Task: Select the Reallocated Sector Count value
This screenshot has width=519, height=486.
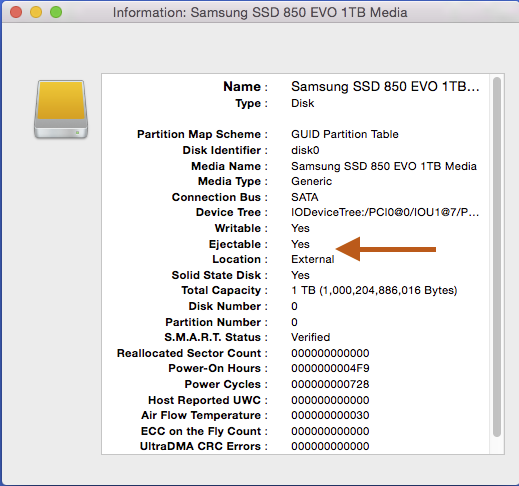Action: [x=330, y=353]
